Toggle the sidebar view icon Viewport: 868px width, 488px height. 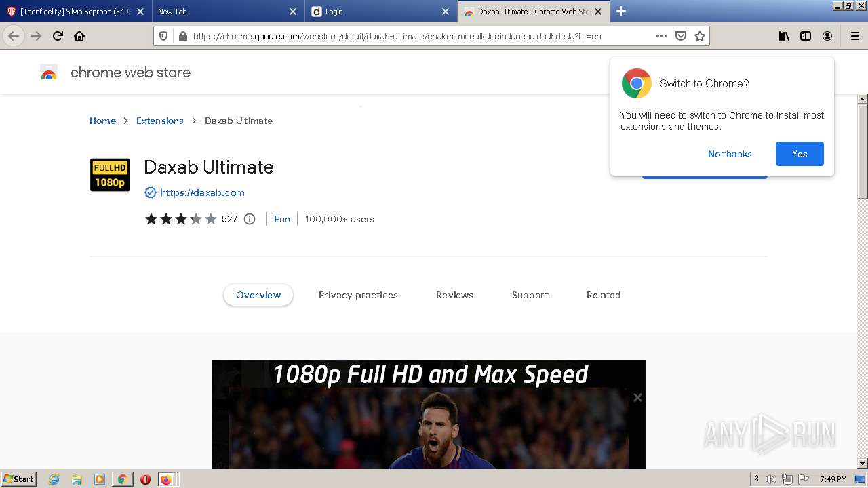click(x=806, y=36)
